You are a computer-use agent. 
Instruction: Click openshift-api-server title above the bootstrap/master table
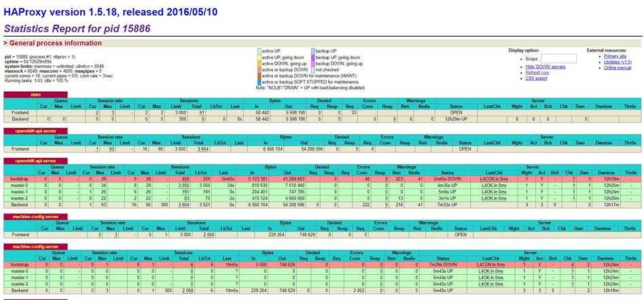35,161
